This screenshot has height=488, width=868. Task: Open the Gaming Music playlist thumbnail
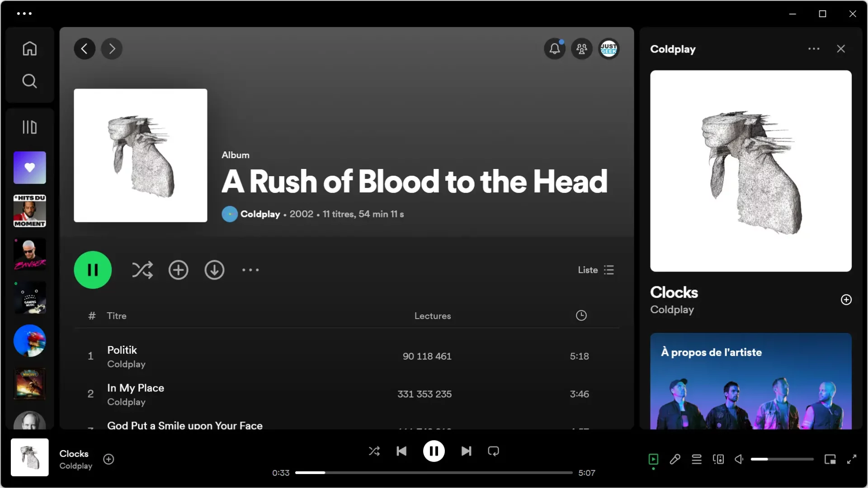point(30,298)
